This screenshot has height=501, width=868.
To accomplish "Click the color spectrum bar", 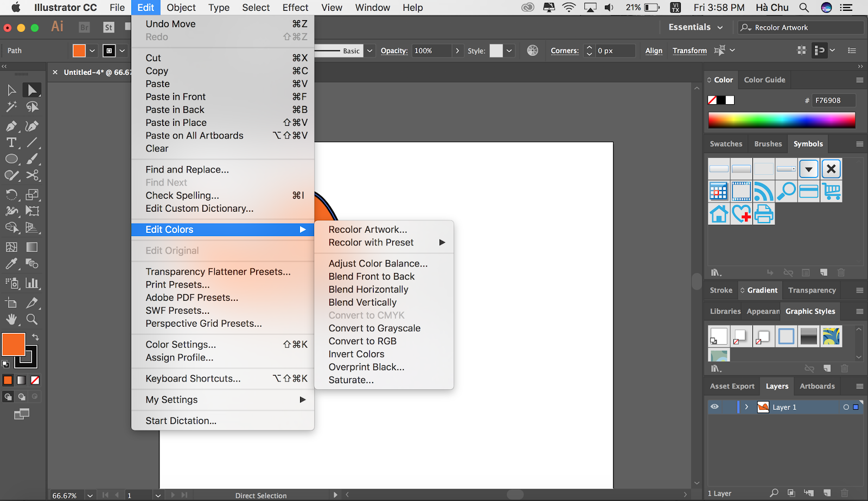I will tap(781, 120).
